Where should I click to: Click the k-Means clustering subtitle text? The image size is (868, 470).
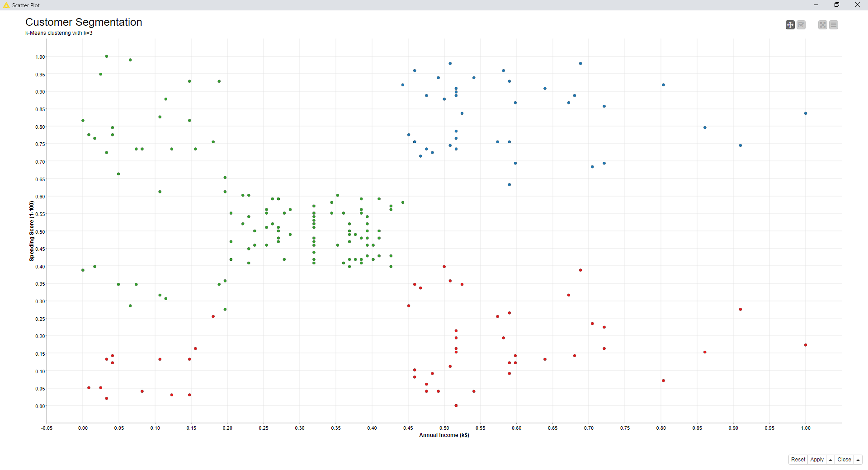[59, 33]
